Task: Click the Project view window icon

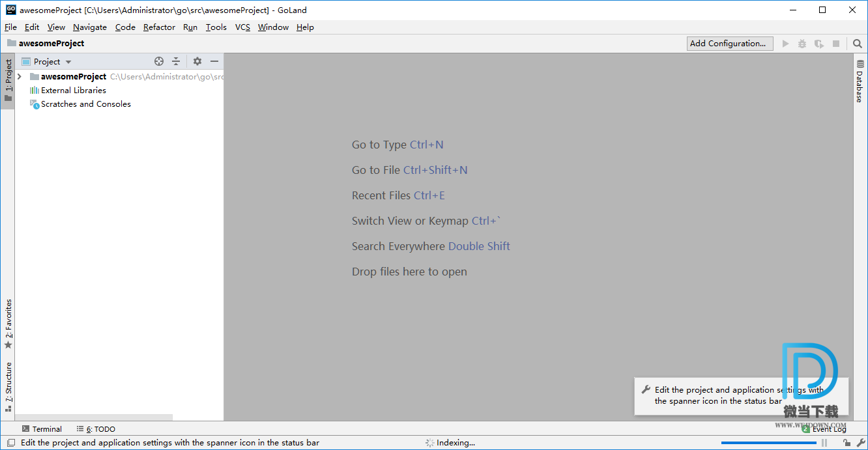Action: coord(26,61)
